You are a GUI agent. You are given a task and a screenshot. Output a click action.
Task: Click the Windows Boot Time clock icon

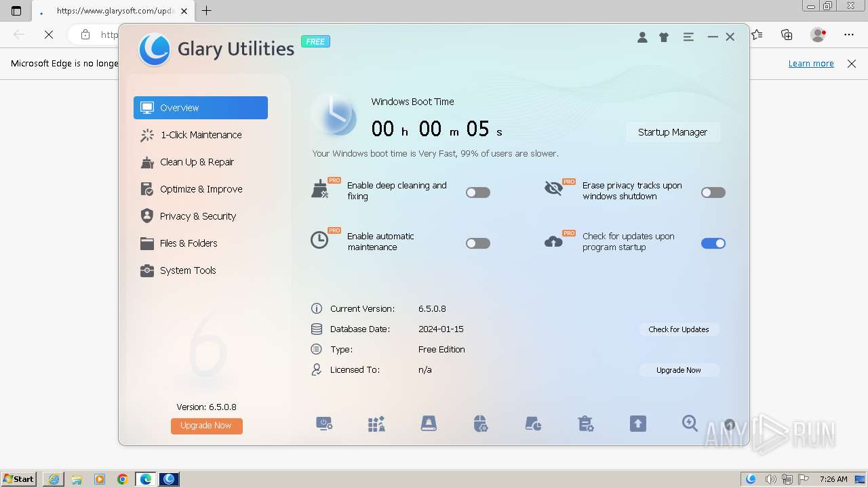pos(335,117)
